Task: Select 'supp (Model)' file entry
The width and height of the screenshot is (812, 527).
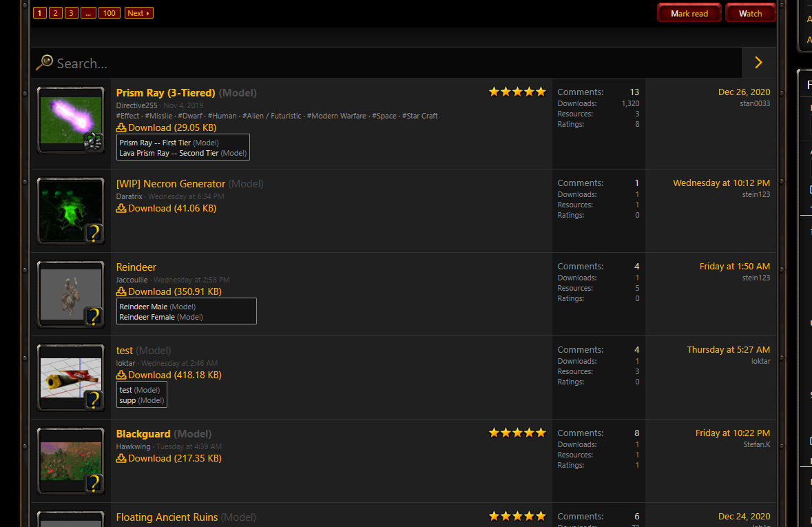Action: 142,400
